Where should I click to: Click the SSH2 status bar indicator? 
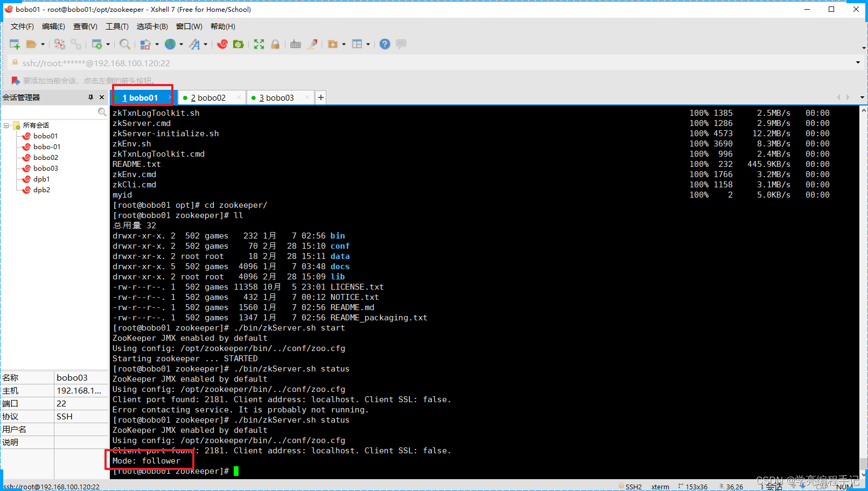pos(630,487)
